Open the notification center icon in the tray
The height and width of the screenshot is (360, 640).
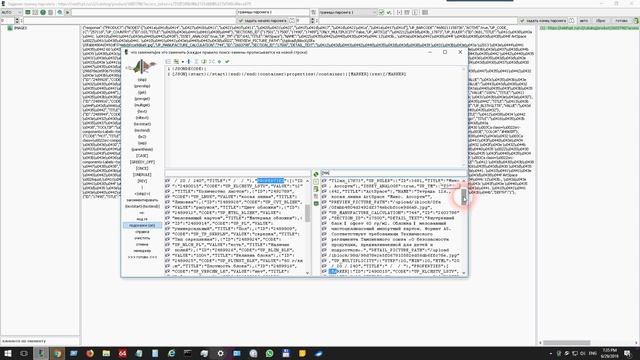[x=627, y=353]
